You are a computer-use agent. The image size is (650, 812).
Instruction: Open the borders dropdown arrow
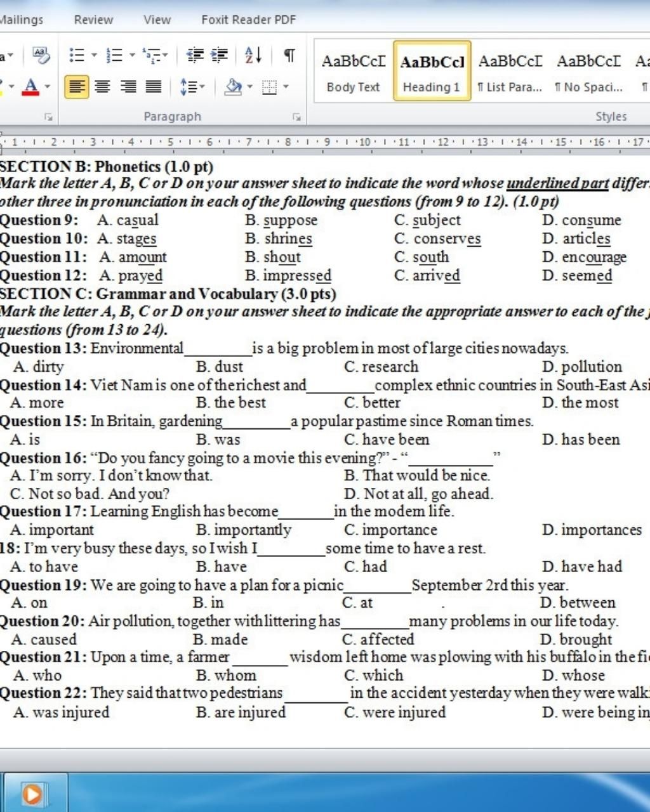pyautogui.click(x=286, y=86)
